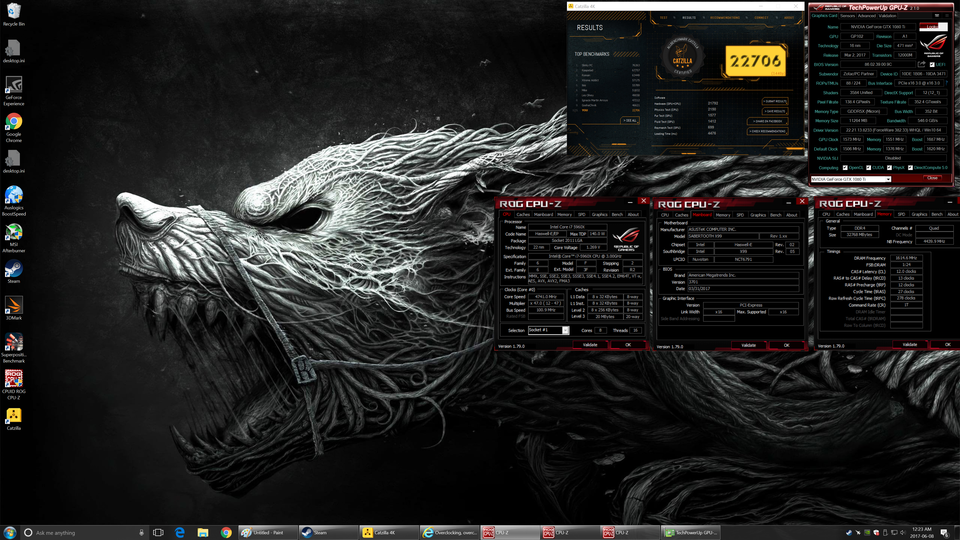Viewport: 960px width, 540px height.
Task: Open the GeForce Experience desktop icon
Action: [x=13, y=91]
